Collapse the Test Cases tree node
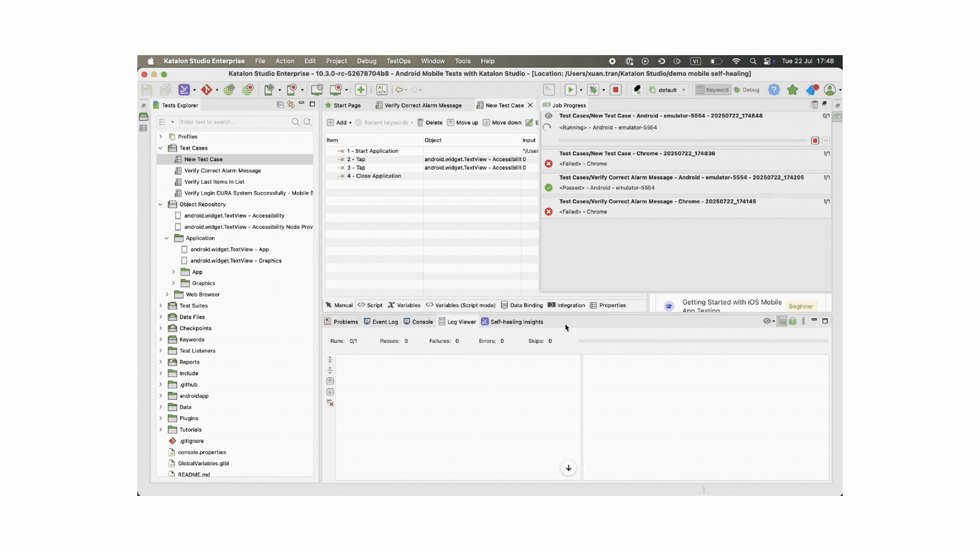 161,148
